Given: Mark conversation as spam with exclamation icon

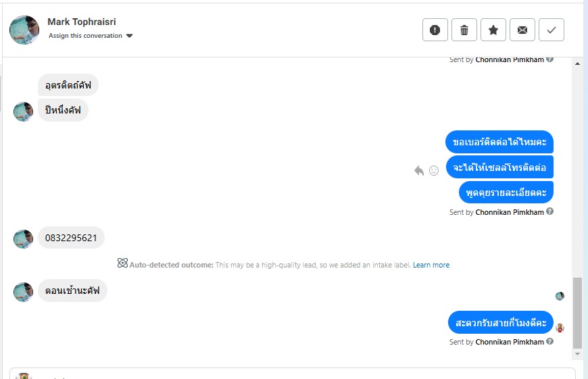Looking at the screenshot, I should pyautogui.click(x=435, y=30).
